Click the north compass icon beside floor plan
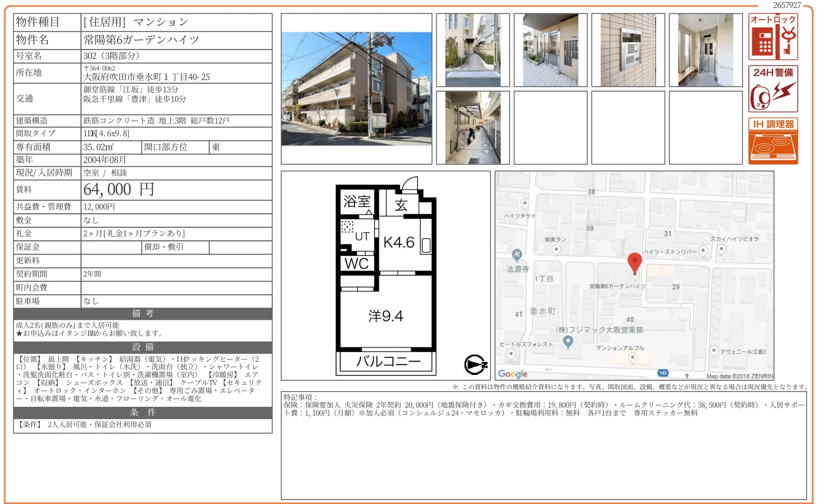Viewport: 819px width, 504px height. [475, 365]
